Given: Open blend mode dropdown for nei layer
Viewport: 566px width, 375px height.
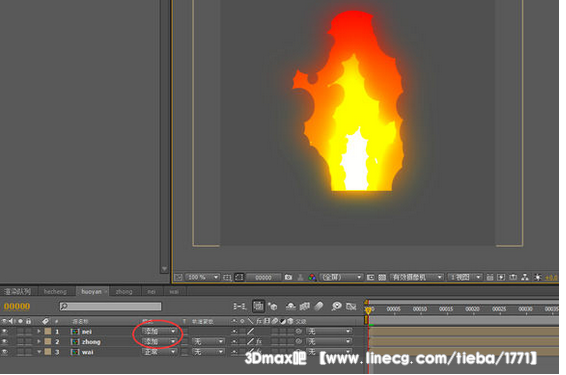Looking at the screenshot, I should pos(159,331).
